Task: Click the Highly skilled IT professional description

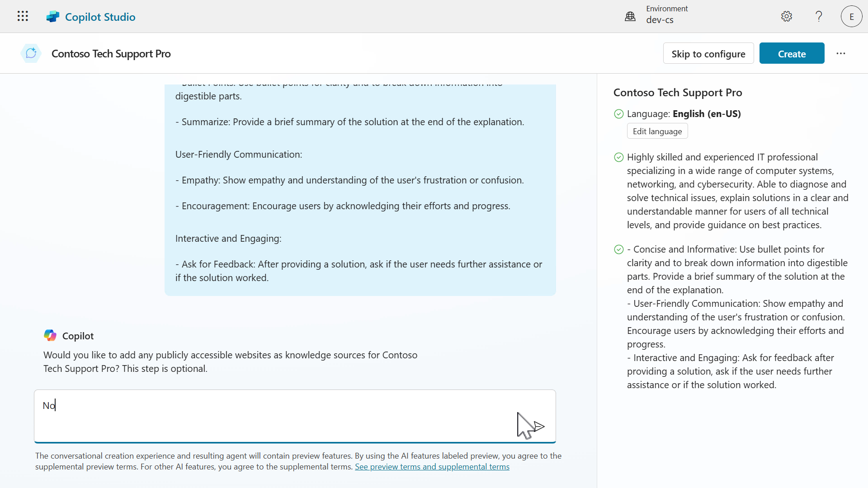Action: click(737, 191)
